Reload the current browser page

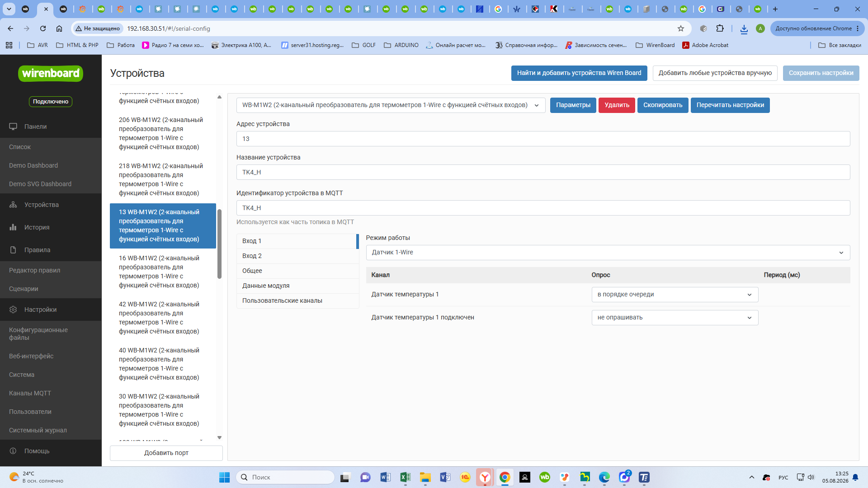point(43,28)
